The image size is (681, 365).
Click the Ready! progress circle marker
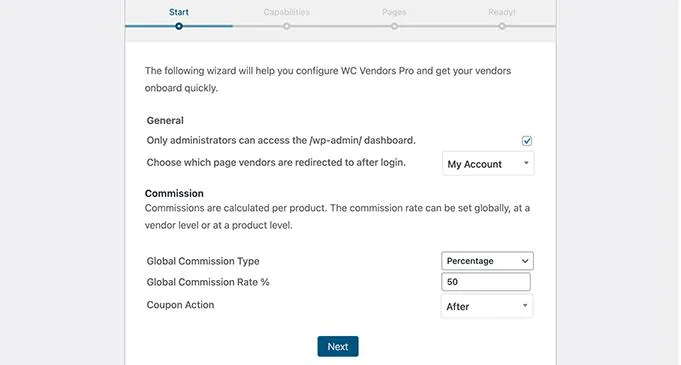pyautogui.click(x=502, y=26)
